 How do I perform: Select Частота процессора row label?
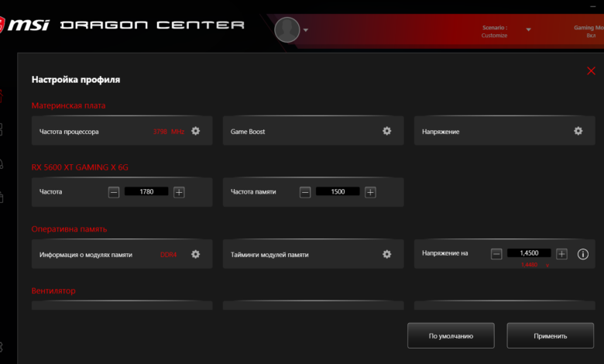tap(69, 132)
